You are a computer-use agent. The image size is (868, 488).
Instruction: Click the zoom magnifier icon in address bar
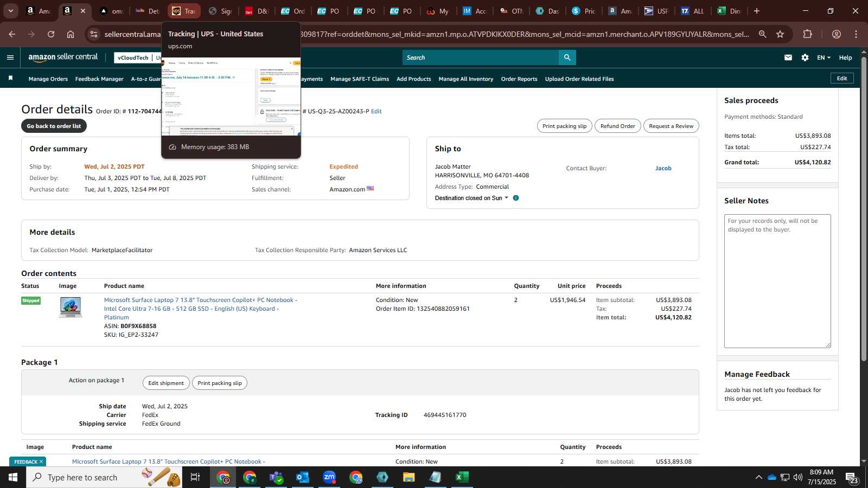click(762, 34)
